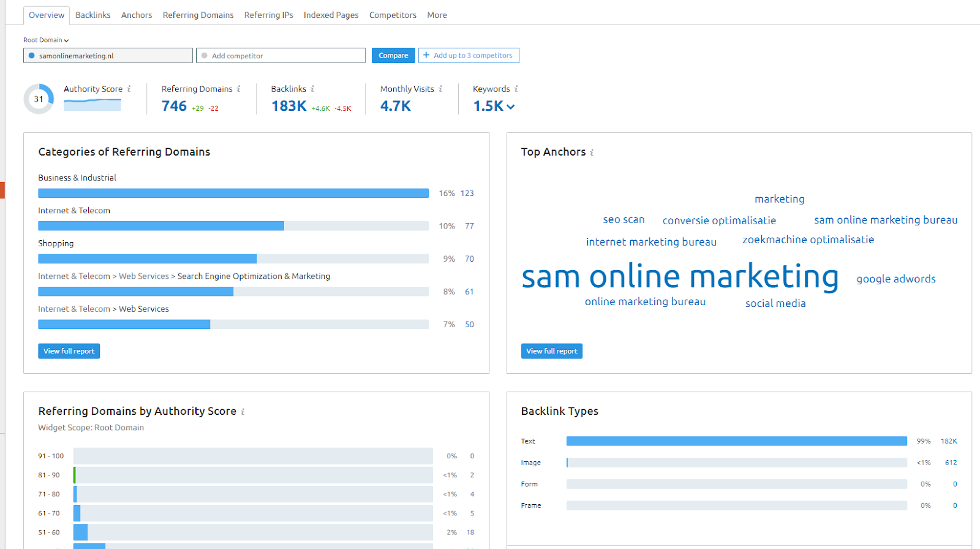Select the 'sam online marketing bureau' anchor
Screen dimensions: 980x549
click(x=886, y=220)
